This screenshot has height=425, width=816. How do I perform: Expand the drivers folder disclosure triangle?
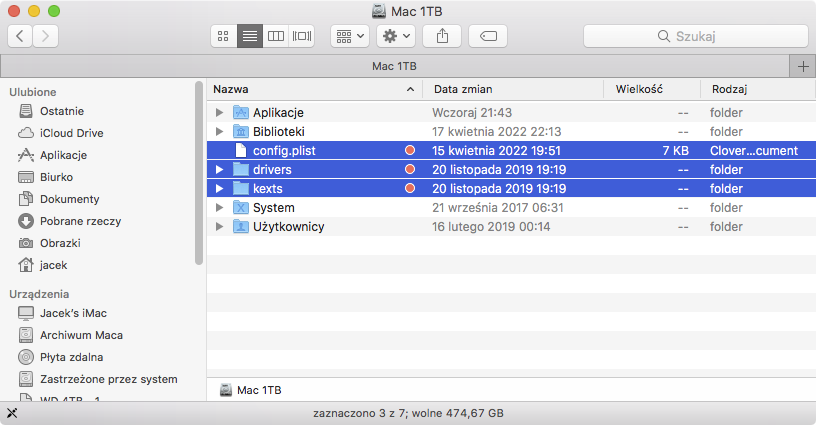pyautogui.click(x=220, y=170)
